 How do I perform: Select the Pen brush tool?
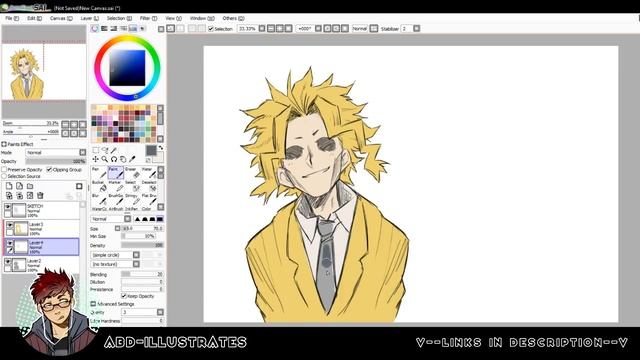tap(99, 173)
